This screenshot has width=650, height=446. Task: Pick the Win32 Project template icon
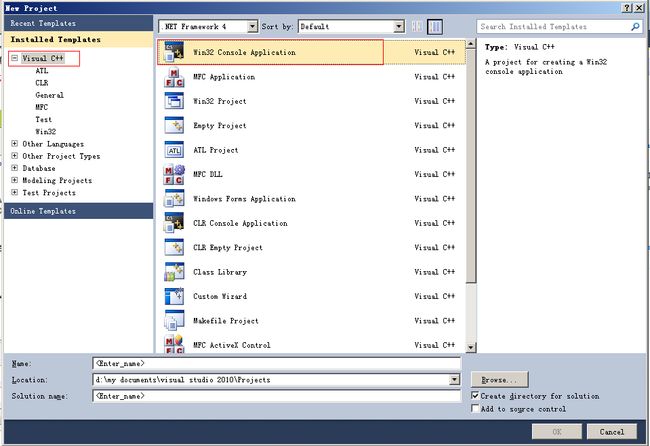point(174,101)
